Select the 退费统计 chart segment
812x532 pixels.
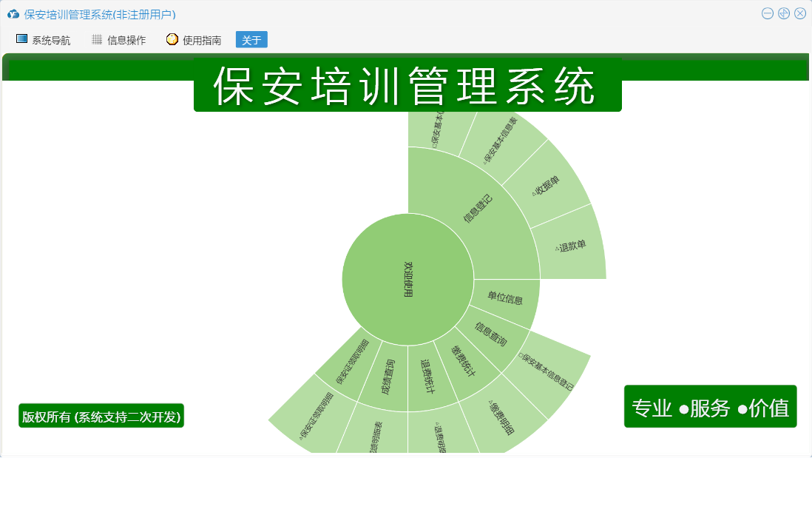428,377
